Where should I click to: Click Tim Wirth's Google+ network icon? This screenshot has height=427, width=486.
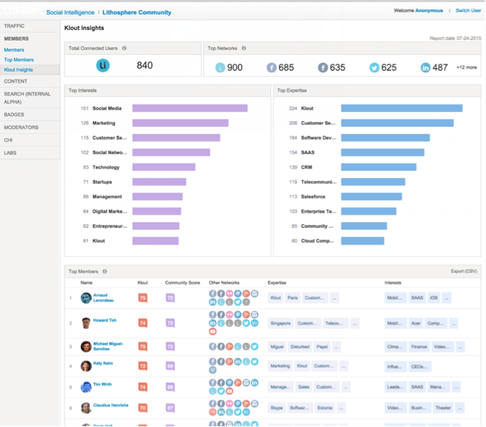(x=238, y=383)
